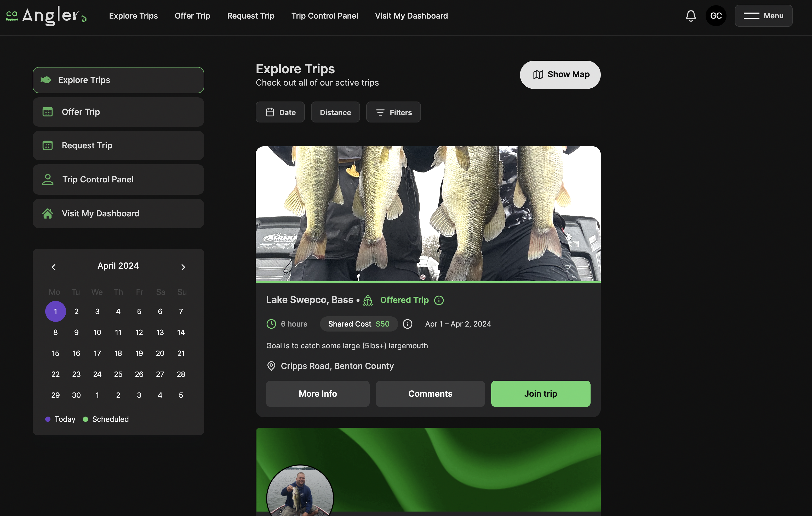Select today's date, April 1, in calendar
Viewport: 812px width, 516px height.
56,311
